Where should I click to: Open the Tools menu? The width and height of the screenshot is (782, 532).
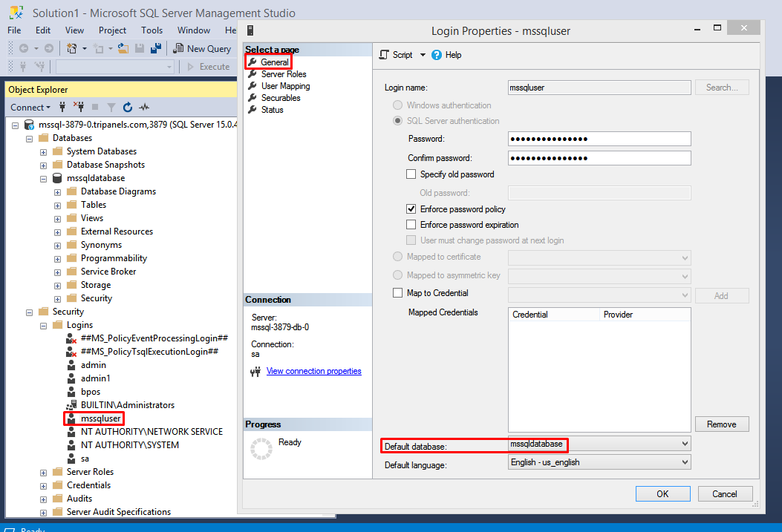[x=151, y=30]
